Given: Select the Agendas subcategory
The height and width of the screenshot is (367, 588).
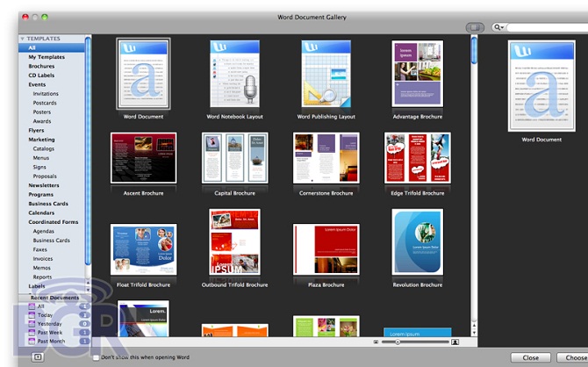Looking at the screenshot, I should pyautogui.click(x=44, y=231).
